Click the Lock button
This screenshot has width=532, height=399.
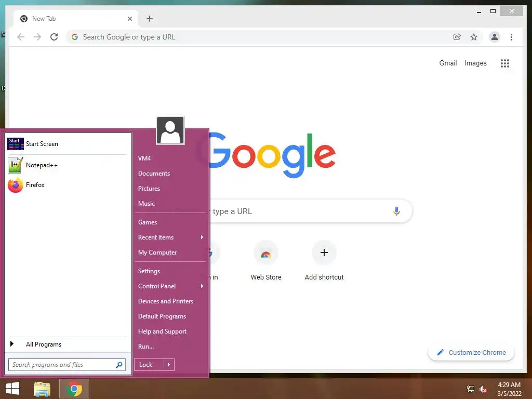pyautogui.click(x=149, y=365)
